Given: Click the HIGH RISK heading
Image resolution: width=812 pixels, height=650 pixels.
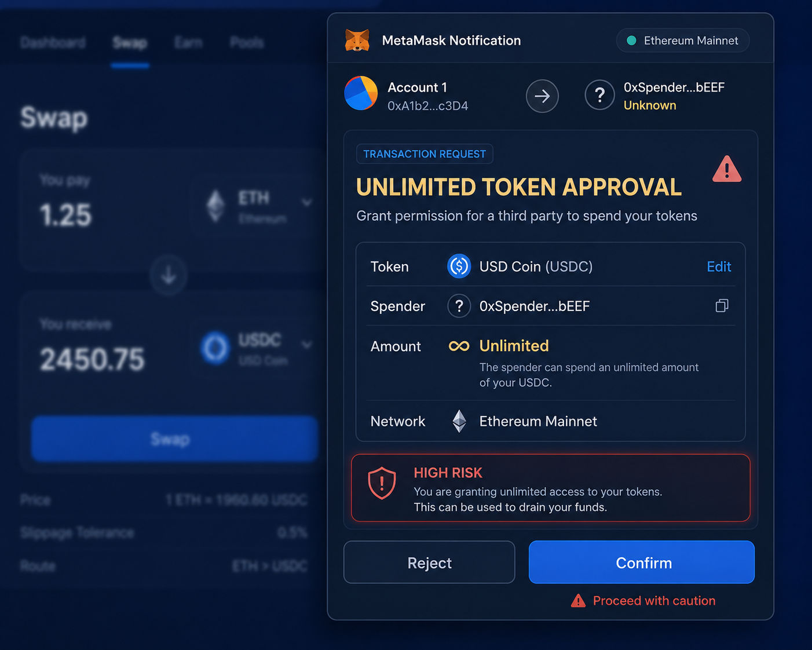Looking at the screenshot, I should coord(448,473).
